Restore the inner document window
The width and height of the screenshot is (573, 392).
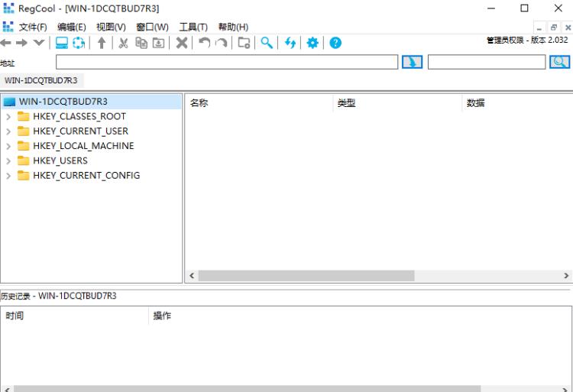(x=553, y=28)
